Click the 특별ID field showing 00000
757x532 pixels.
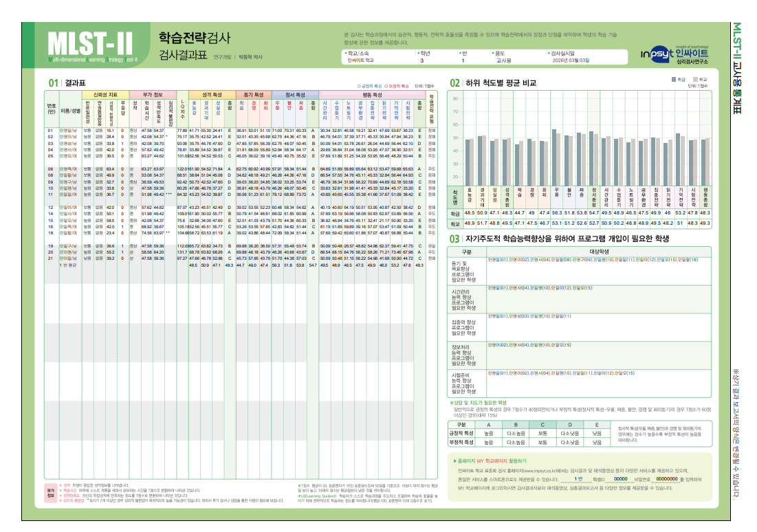pos(620,479)
